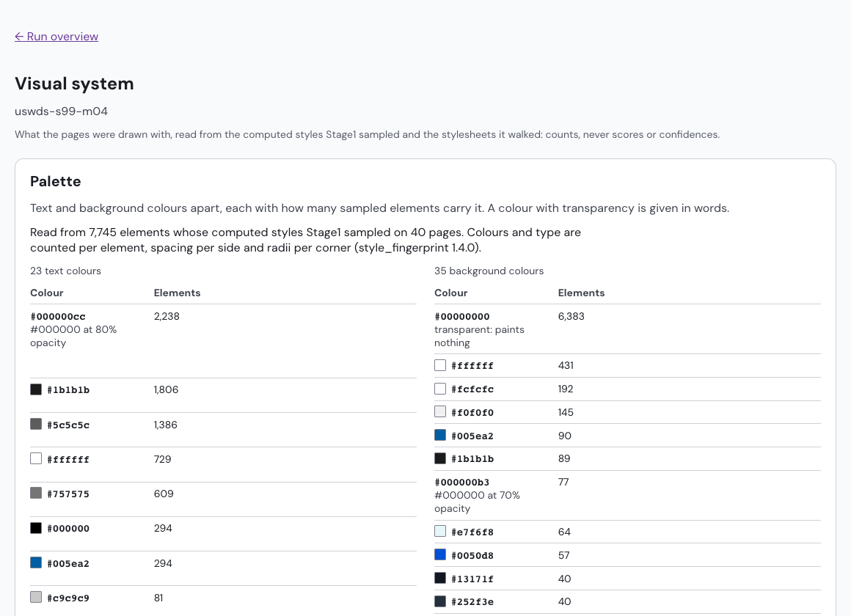Click the 2,238 elements count
This screenshot has height=616, width=851.
point(167,316)
